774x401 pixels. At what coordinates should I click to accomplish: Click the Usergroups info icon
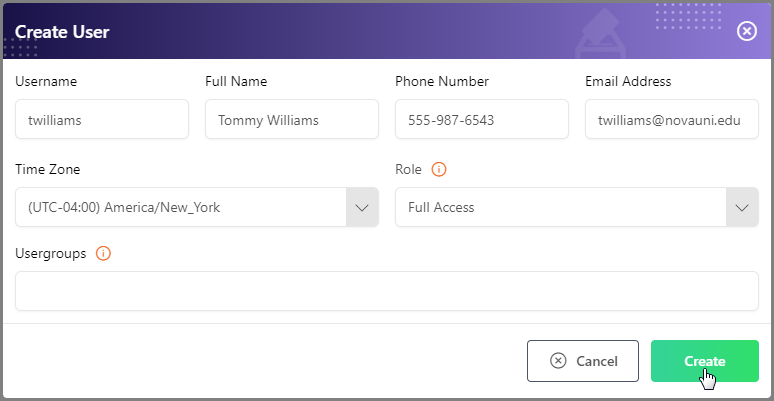tap(103, 253)
